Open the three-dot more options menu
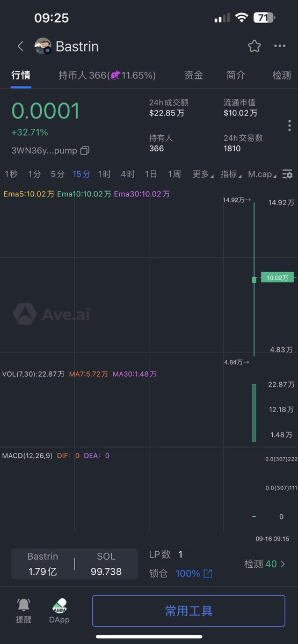This screenshot has width=298, height=644. coord(280,46)
